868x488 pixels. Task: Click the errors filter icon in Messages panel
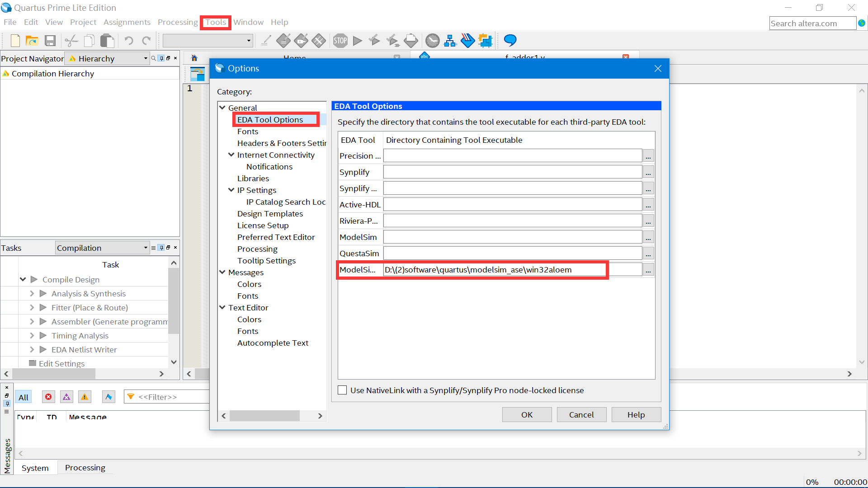pos(48,396)
